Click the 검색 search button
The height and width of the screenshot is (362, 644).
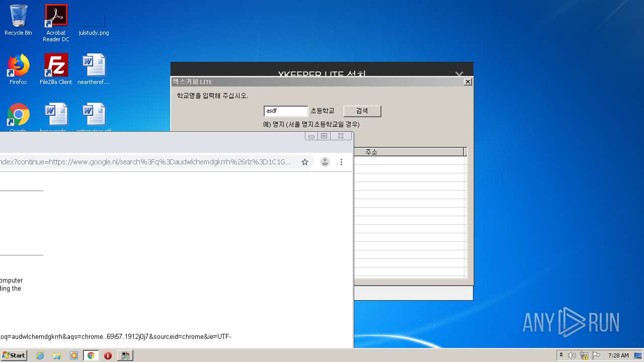362,111
